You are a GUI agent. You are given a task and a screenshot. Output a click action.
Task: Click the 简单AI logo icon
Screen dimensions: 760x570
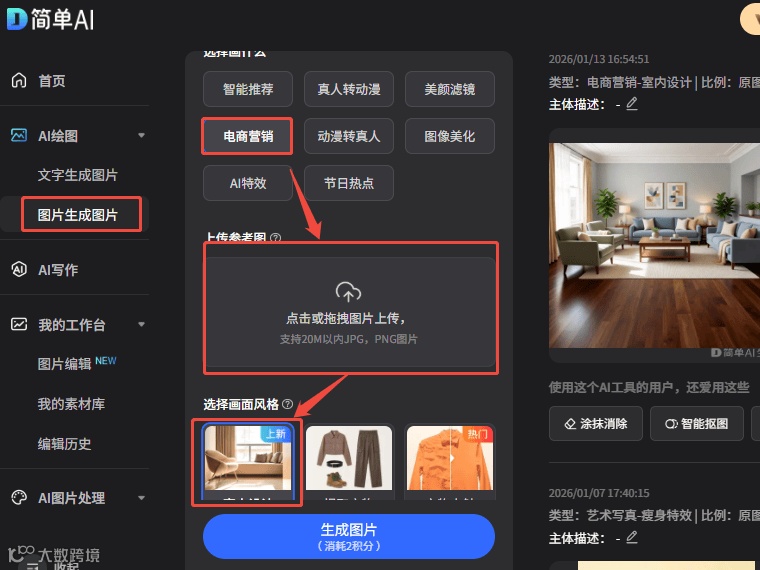(17, 19)
